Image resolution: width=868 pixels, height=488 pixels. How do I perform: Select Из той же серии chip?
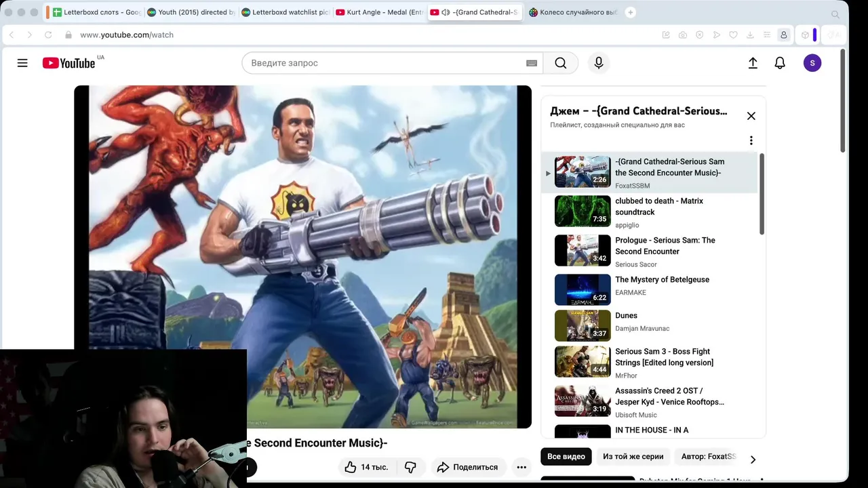pyautogui.click(x=633, y=456)
